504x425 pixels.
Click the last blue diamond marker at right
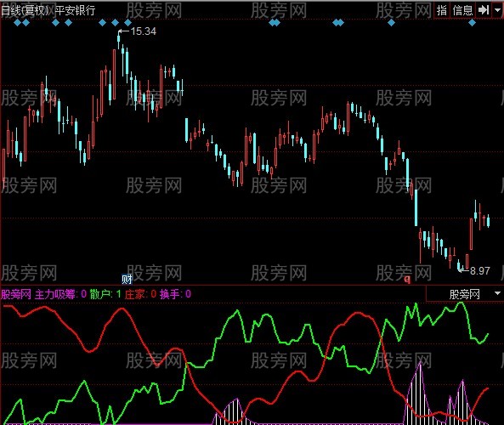[x=472, y=23]
